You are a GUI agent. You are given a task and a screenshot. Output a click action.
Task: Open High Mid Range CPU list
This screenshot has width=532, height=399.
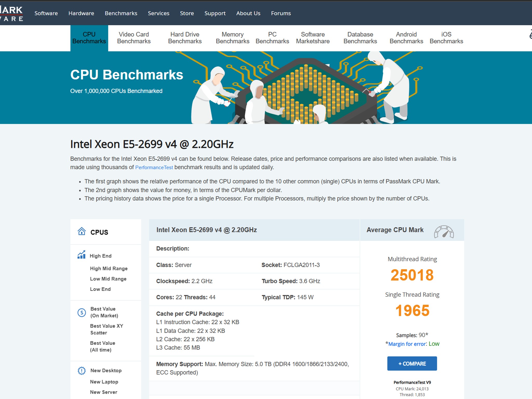click(109, 268)
